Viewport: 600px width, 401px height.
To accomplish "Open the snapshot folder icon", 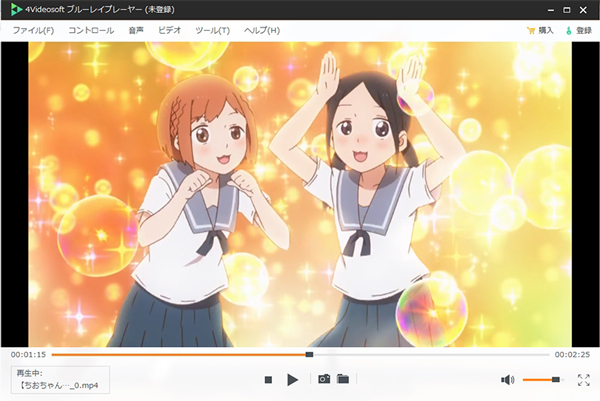I will coord(343,379).
